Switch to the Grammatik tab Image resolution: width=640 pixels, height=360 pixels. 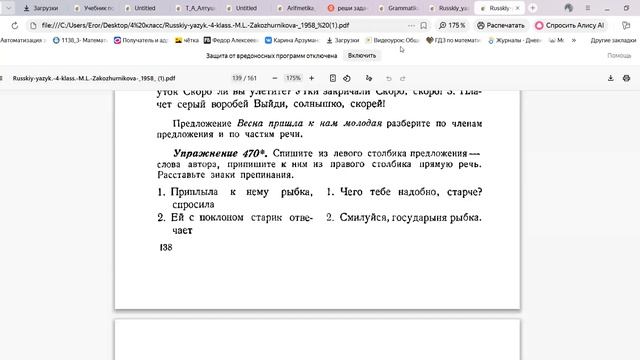point(398,8)
